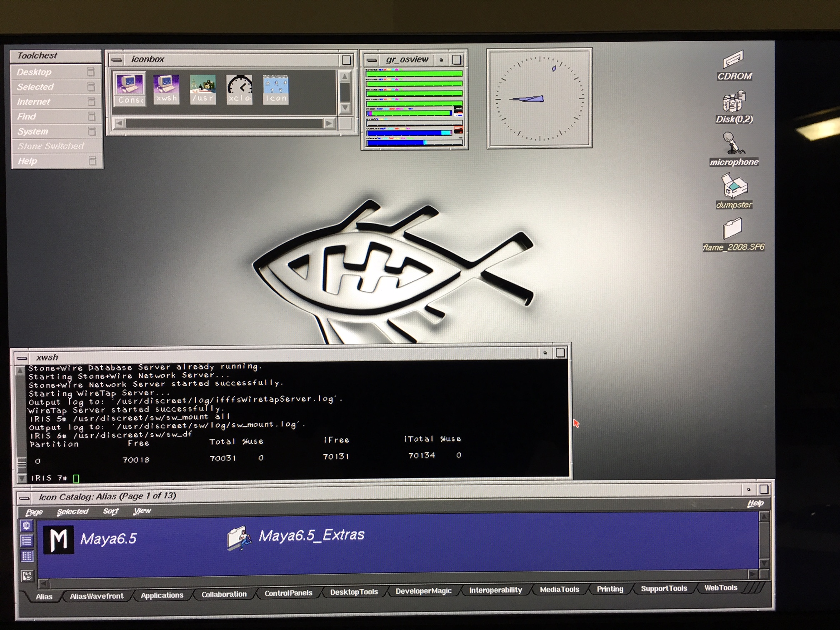Open the gr_osview window menu button
This screenshot has width=840, height=630.
point(372,60)
